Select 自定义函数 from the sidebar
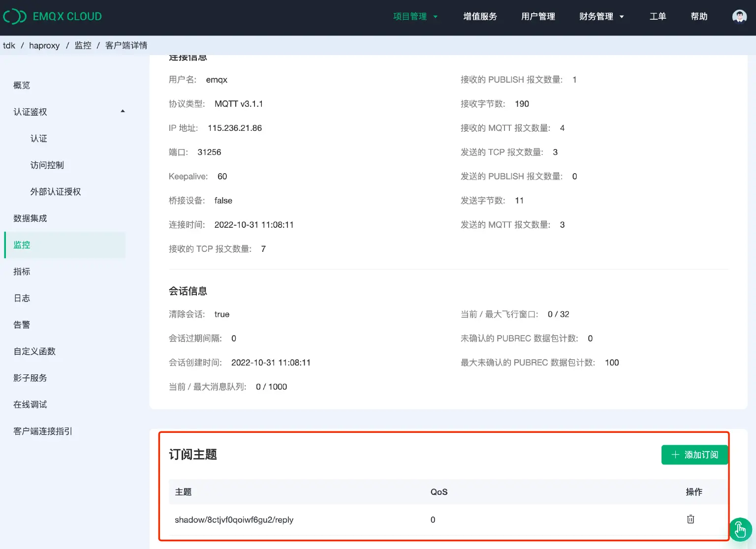Image resolution: width=756 pixels, height=549 pixels. click(x=34, y=351)
